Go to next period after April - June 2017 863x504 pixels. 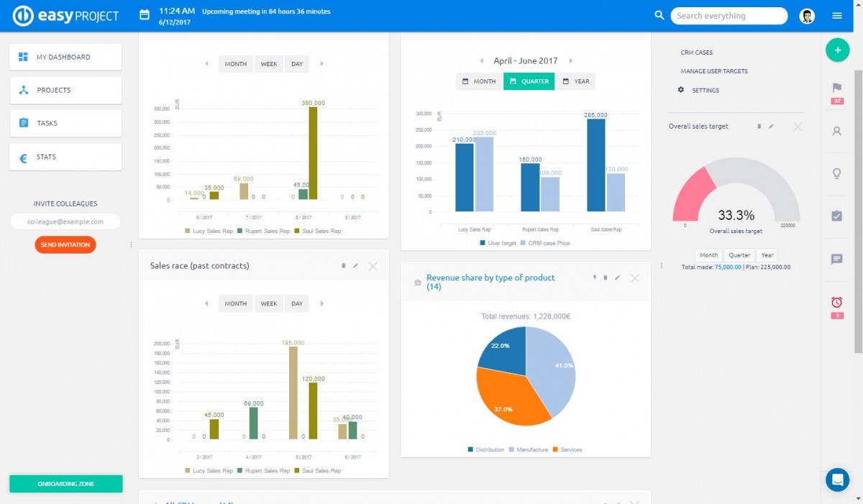point(571,61)
